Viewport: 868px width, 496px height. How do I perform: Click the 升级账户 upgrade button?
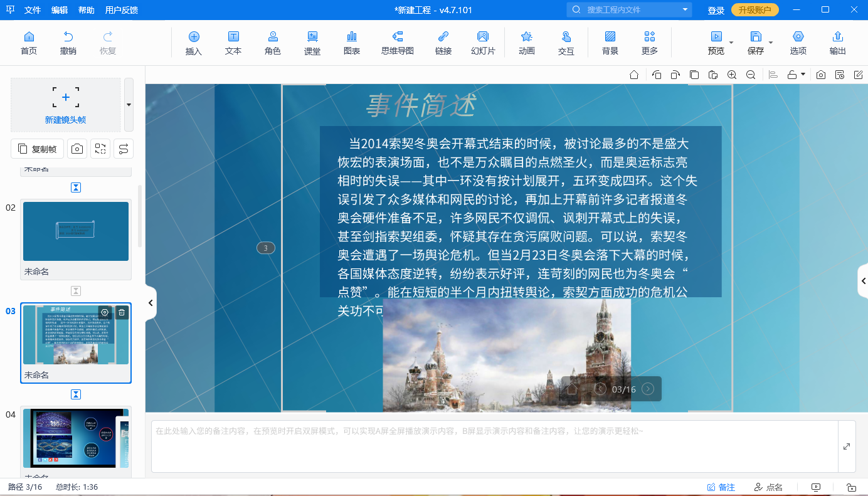(x=755, y=10)
